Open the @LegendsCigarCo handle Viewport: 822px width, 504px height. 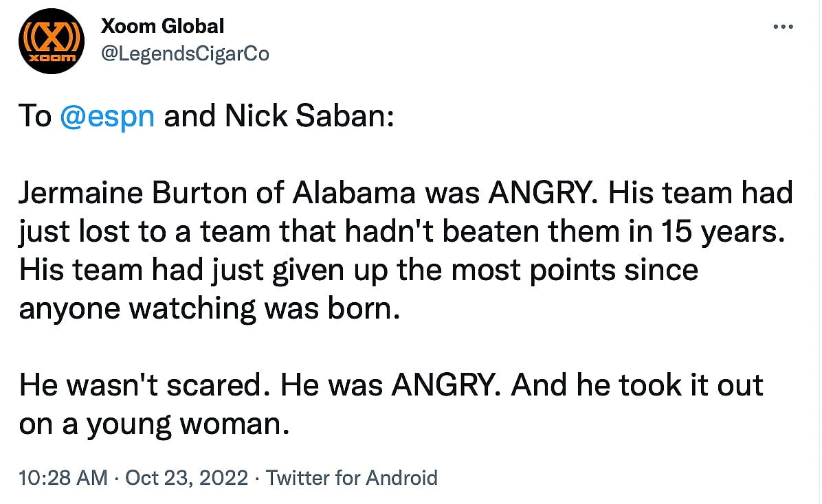(185, 53)
